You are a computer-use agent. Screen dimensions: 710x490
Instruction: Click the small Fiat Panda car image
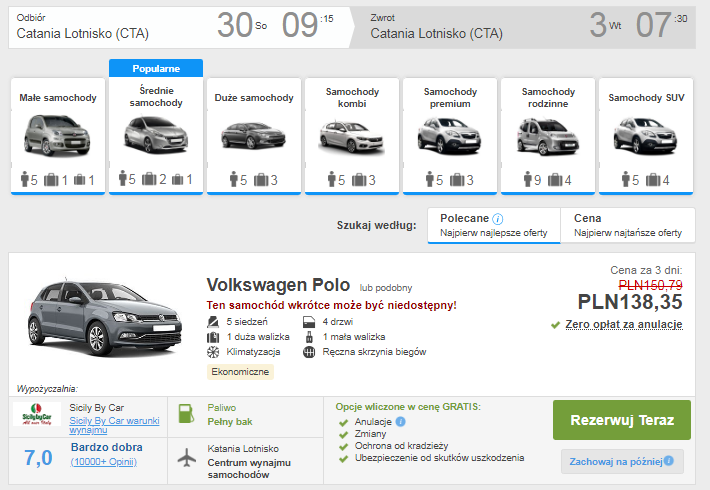coord(57,135)
